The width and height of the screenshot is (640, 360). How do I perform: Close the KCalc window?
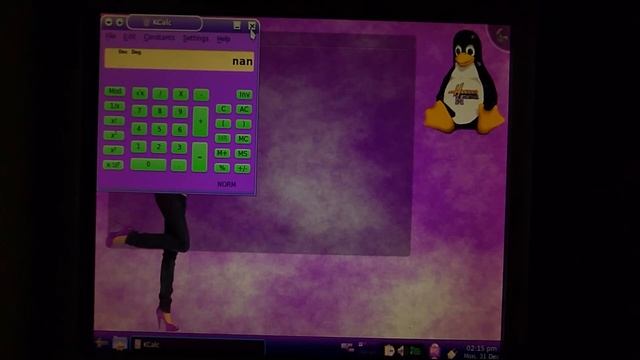252,26
